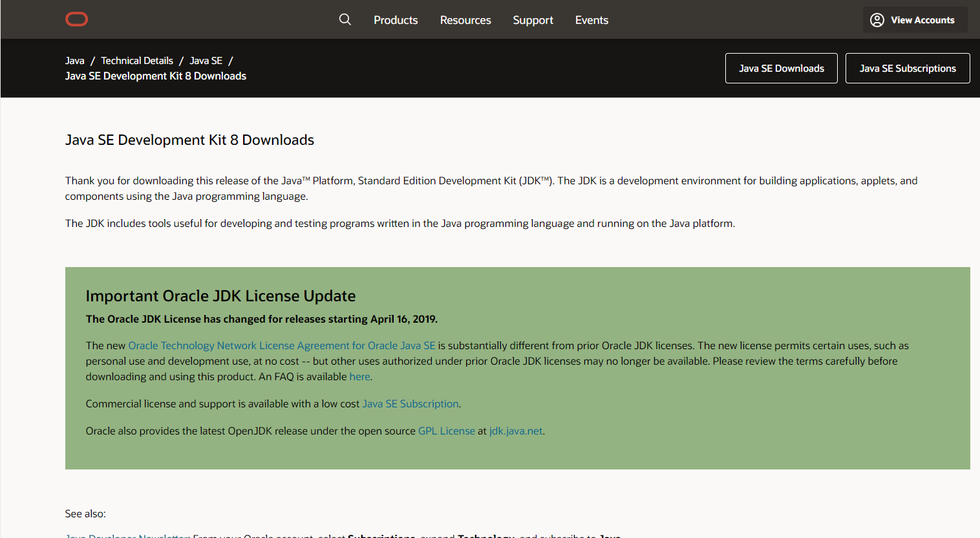The image size is (980, 538).
Task: Click the account avatar icon
Action: click(877, 20)
